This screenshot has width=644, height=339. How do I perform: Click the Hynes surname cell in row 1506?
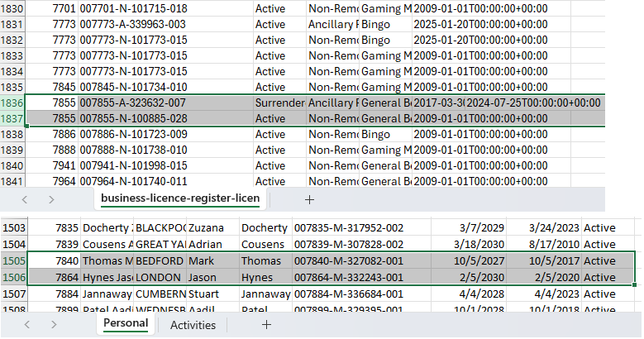tap(265, 277)
